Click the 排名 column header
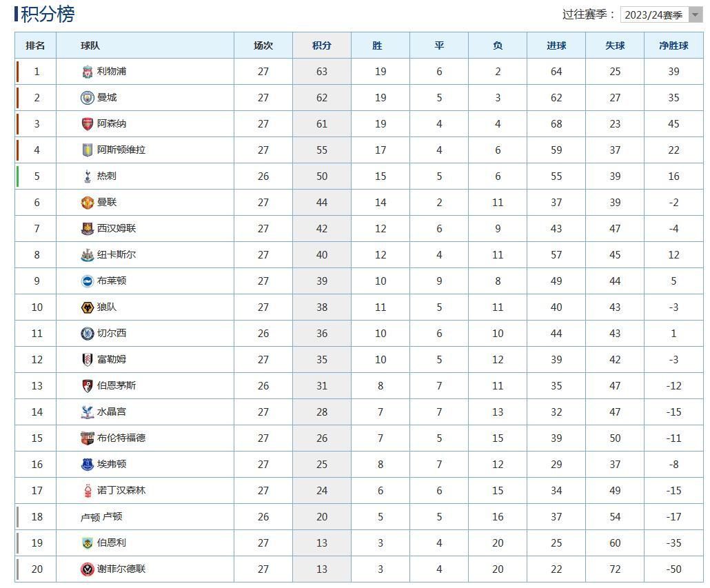 tap(35, 45)
